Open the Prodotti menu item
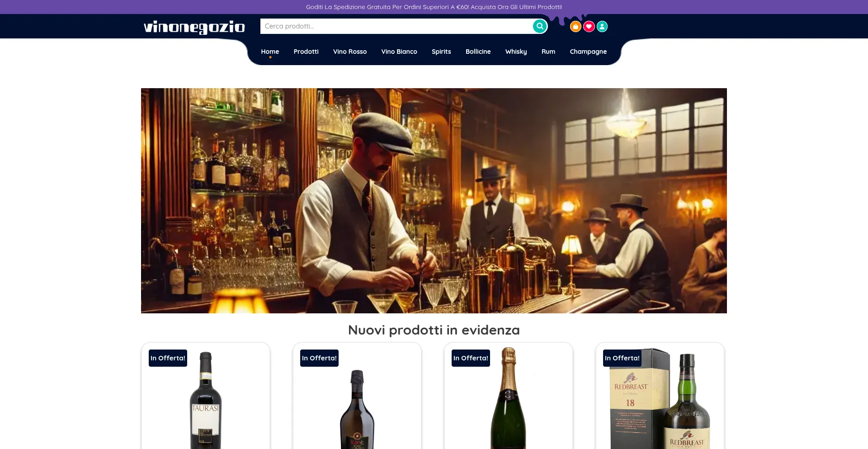Image resolution: width=868 pixels, height=449 pixels. [x=306, y=51]
